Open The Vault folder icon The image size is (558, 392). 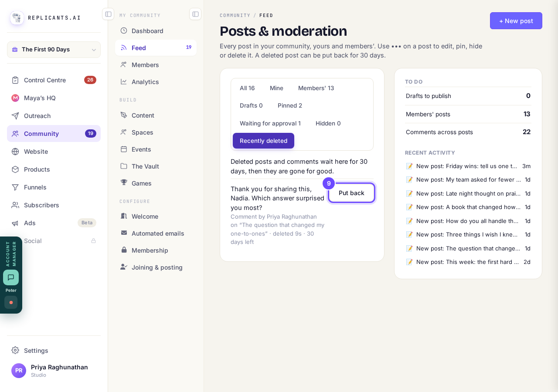click(x=124, y=166)
